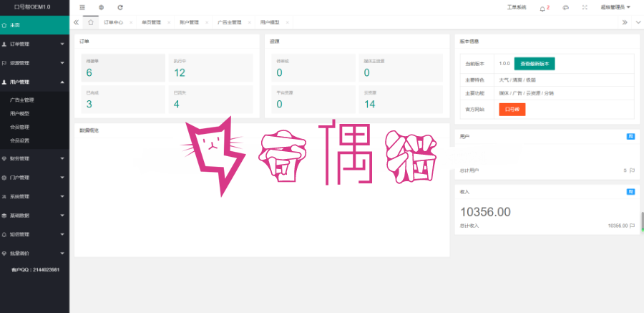Viewport: 644px width, 313px height.
Task: Open the 执行中 card showing 12
Action: coord(210,68)
